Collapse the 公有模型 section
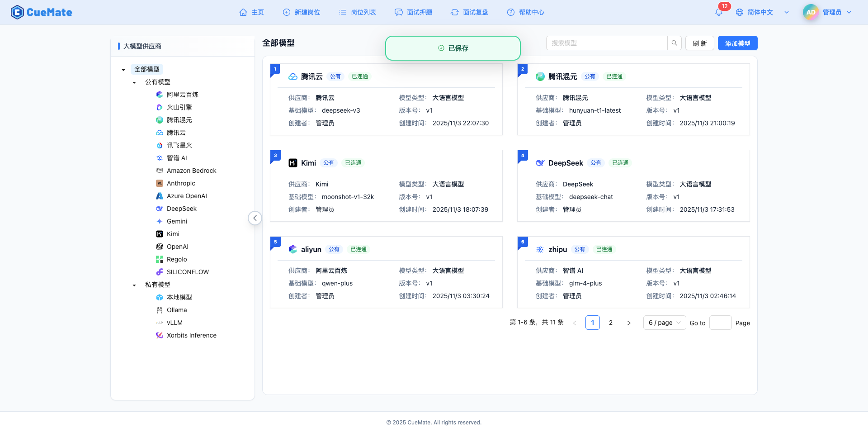868x433 pixels. pyautogui.click(x=134, y=82)
